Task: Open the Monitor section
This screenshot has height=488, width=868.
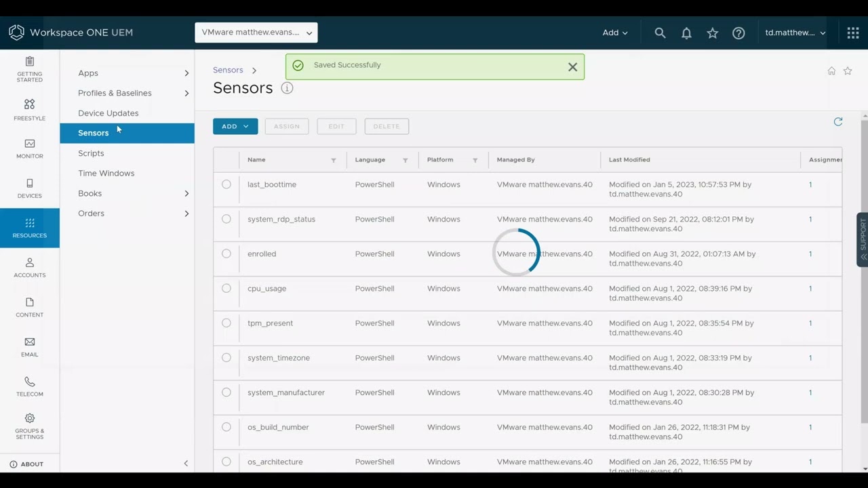Action: pos(30,148)
